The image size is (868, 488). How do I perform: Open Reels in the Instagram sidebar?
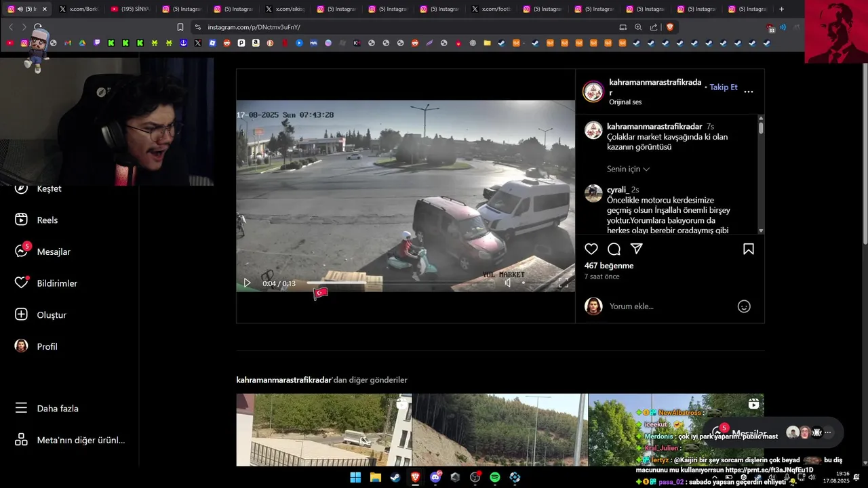(37, 220)
